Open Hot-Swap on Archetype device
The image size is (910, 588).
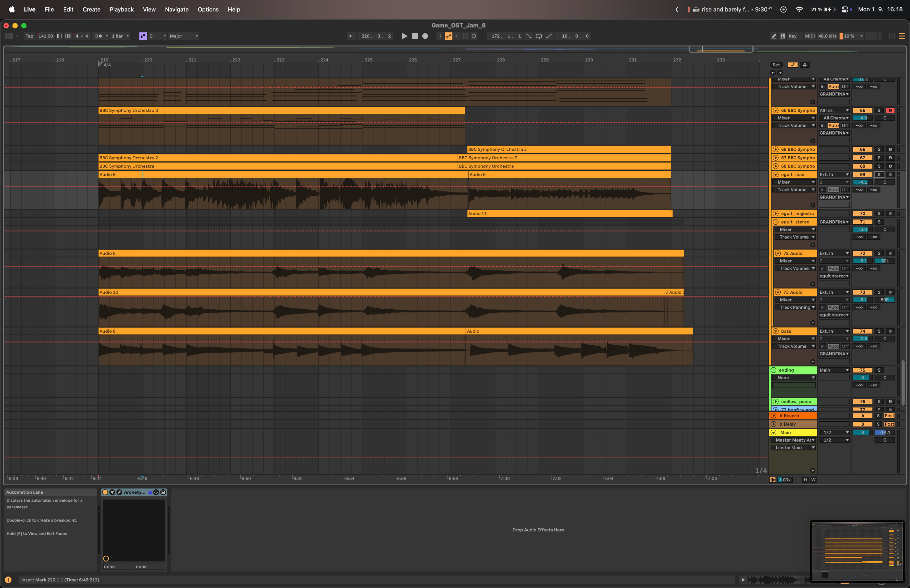[x=156, y=492]
